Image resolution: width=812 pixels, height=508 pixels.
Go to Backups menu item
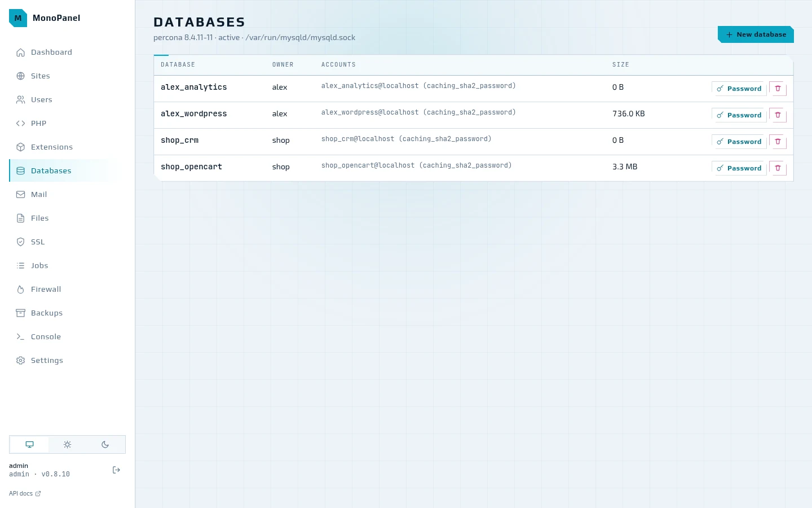(68, 313)
